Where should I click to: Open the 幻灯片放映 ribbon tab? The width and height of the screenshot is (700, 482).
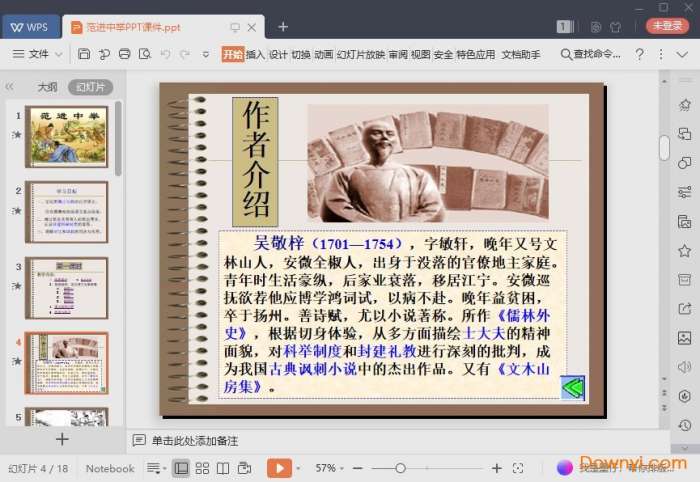[360, 55]
